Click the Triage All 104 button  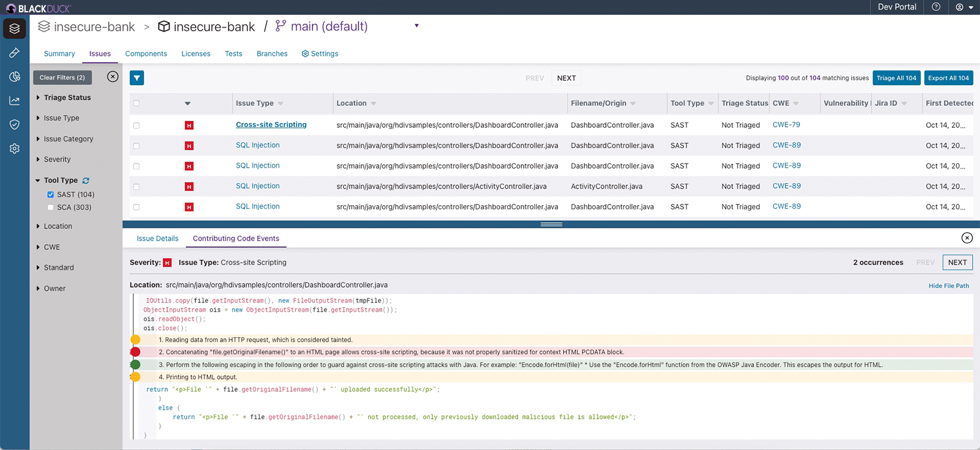(896, 78)
